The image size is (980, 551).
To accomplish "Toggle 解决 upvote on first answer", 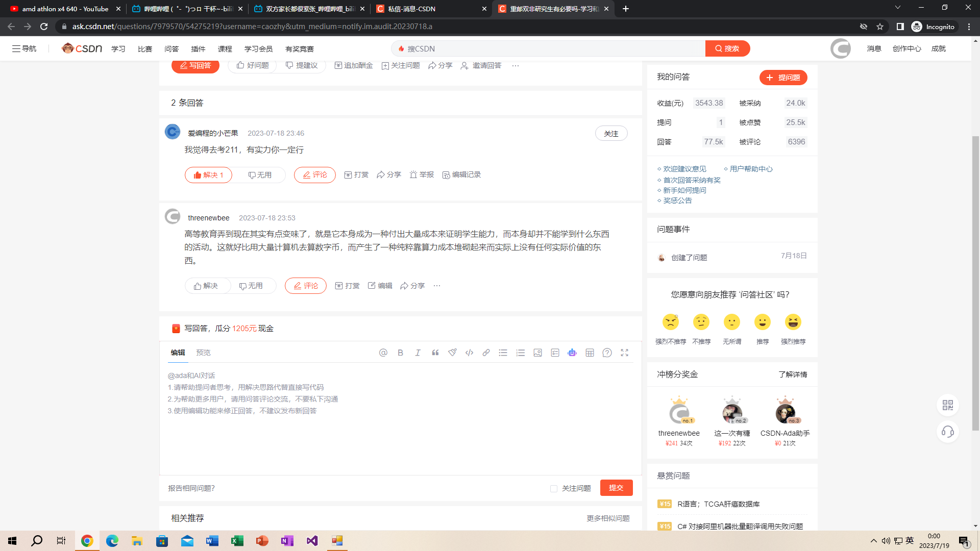I will point(208,175).
